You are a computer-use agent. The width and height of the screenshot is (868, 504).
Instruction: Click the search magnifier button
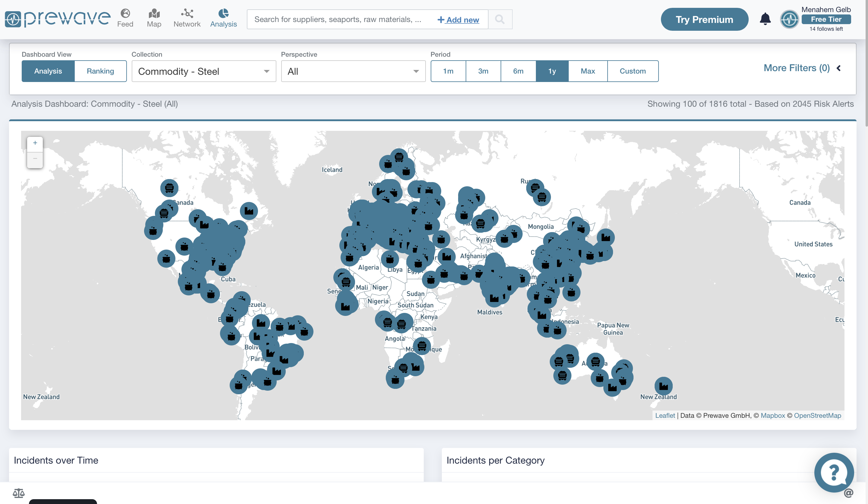point(500,19)
